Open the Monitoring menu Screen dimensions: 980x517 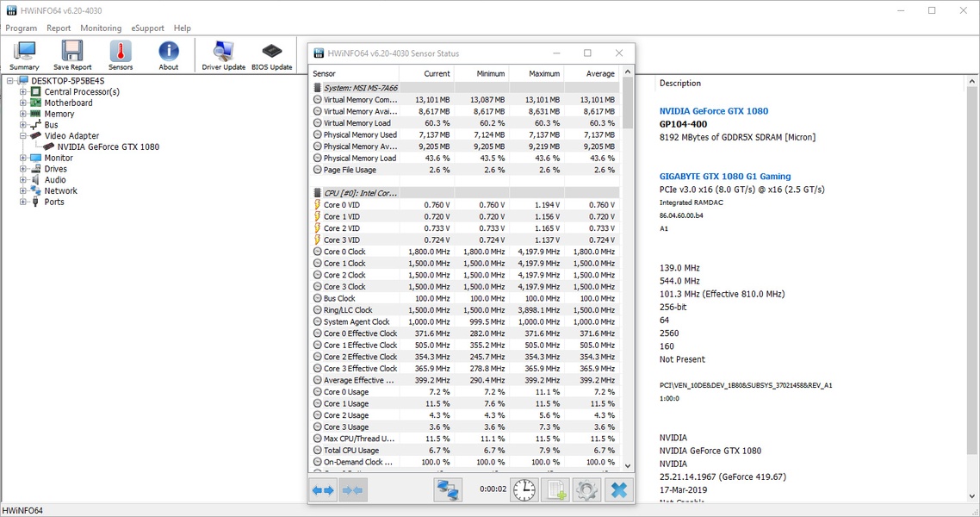click(x=101, y=28)
